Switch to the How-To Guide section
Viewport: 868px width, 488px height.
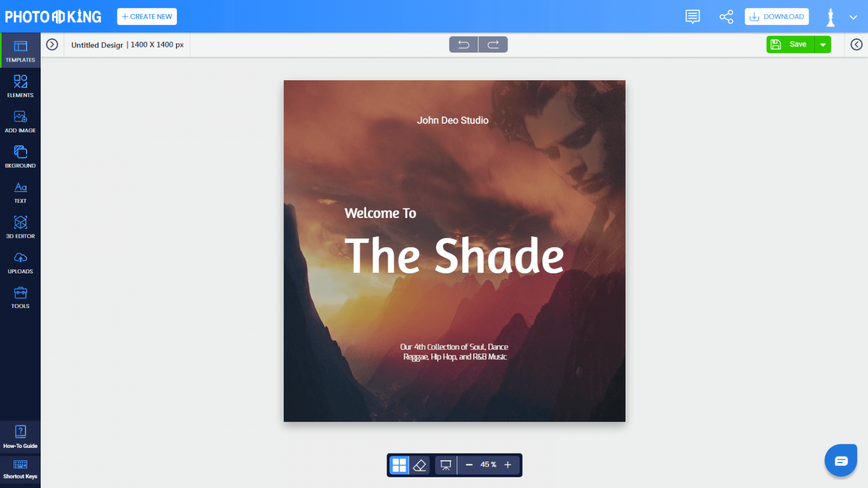[x=20, y=437]
